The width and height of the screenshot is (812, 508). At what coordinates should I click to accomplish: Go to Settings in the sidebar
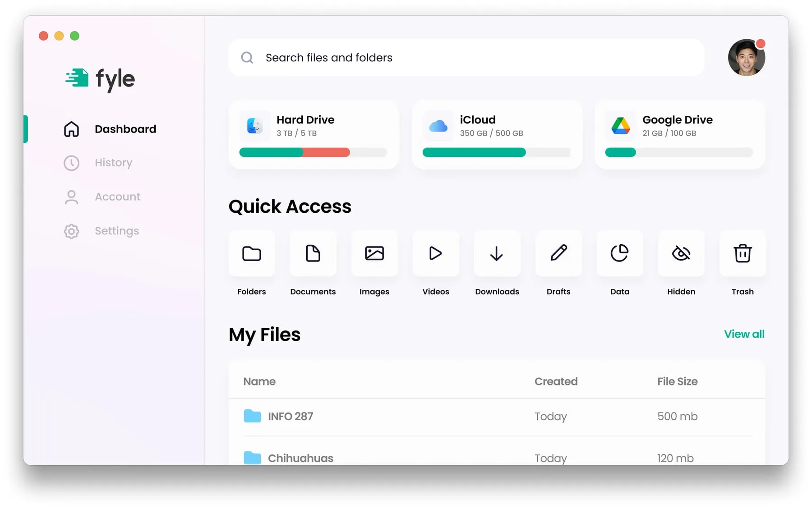[117, 231]
